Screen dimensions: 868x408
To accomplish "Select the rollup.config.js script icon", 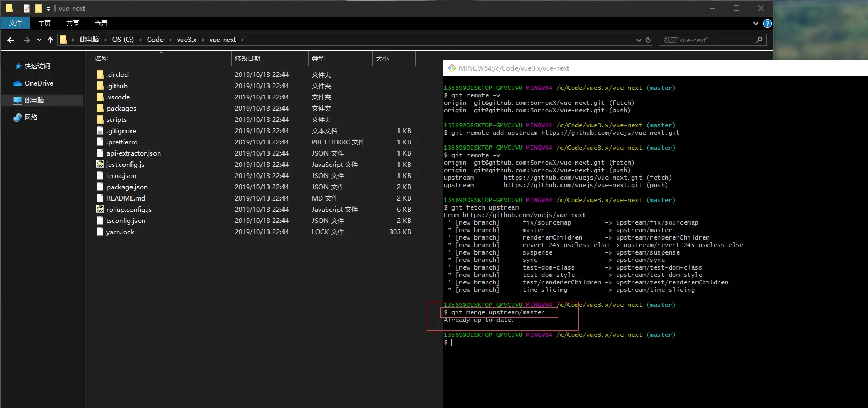I will point(100,209).
